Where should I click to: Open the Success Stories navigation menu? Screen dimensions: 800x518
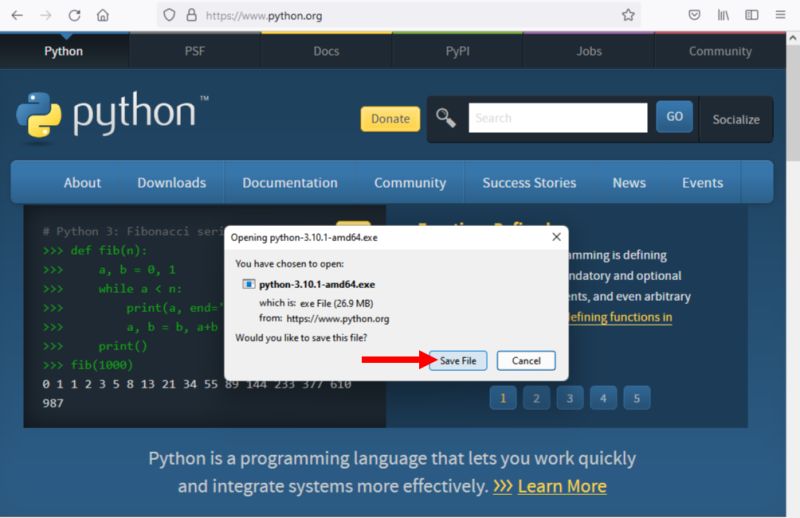529,183
